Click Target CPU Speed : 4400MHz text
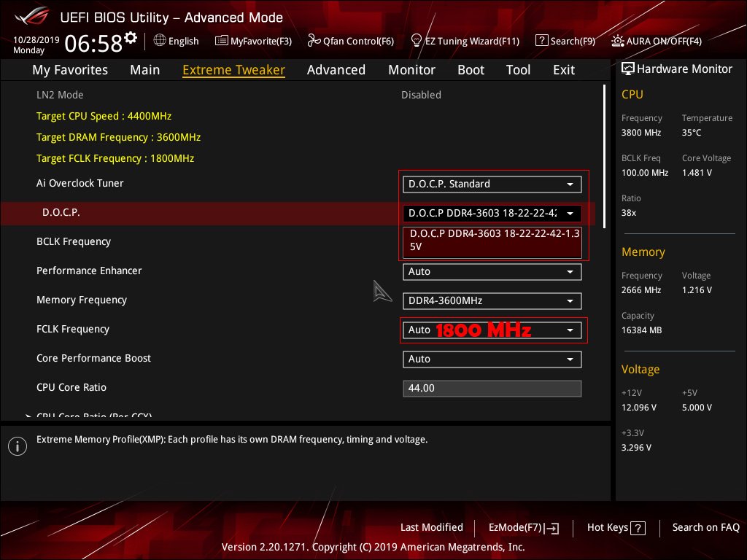The height and width of the screenshot is (560, 747). pyautogui.click(x=104, y=116)
